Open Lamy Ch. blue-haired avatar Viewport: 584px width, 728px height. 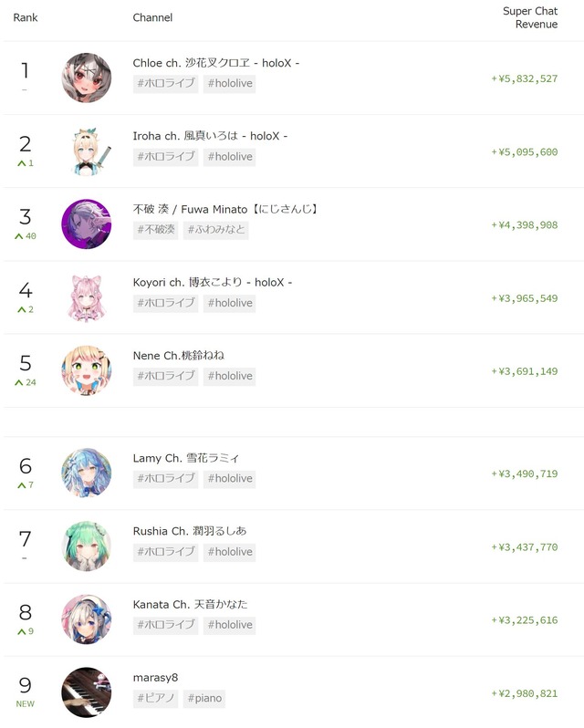point(87,473)
